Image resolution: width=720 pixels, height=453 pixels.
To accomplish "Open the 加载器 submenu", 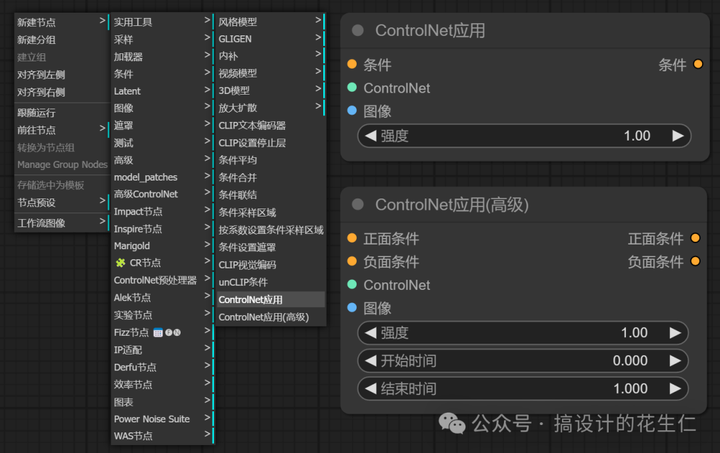I will click(162, 56).
